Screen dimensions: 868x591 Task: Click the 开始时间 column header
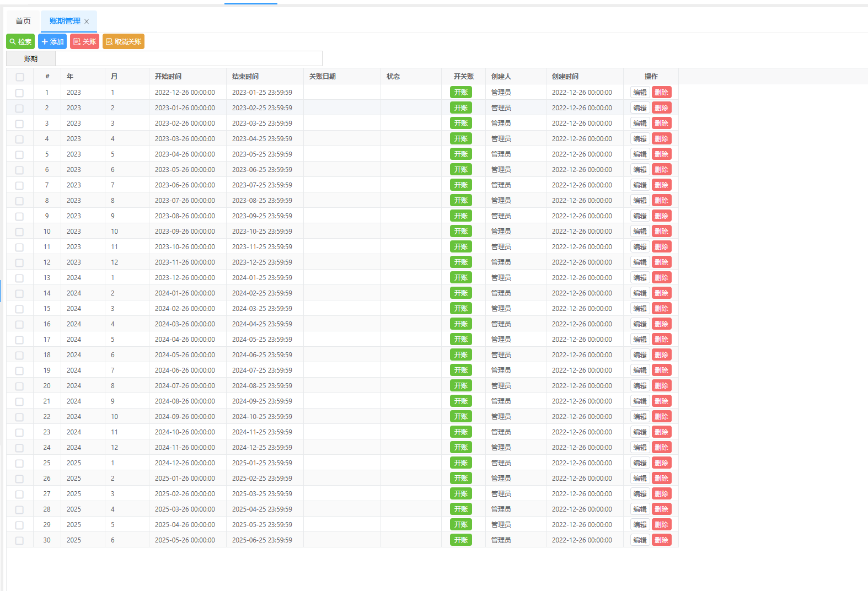pos(168,77)
